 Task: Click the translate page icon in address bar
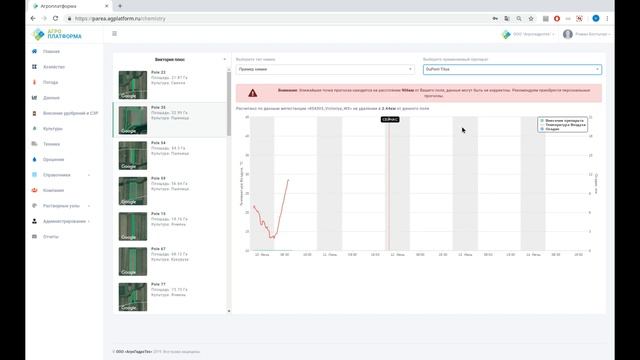507,18
